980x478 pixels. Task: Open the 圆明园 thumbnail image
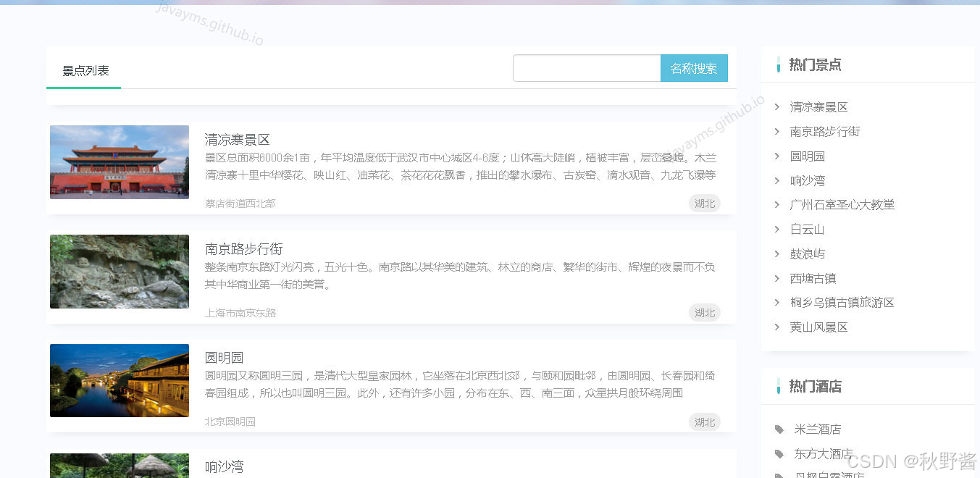click(x=120, y=381)
